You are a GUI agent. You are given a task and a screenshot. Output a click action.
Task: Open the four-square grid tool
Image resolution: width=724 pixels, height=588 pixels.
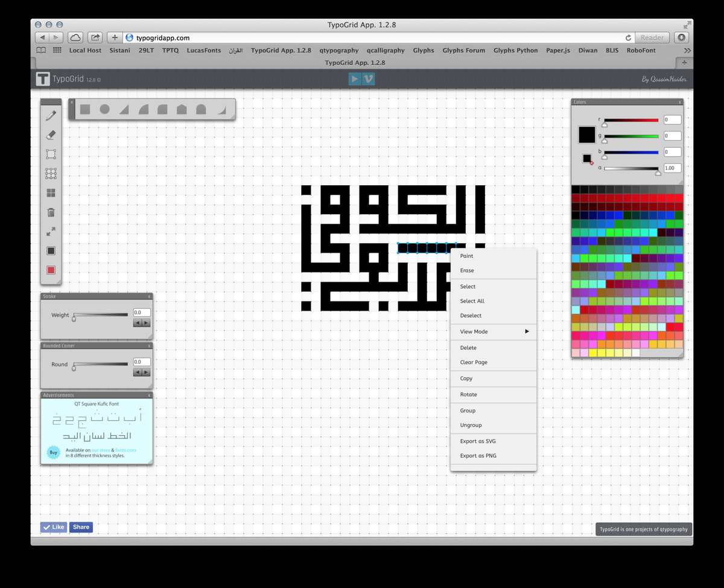pos(51,193)
